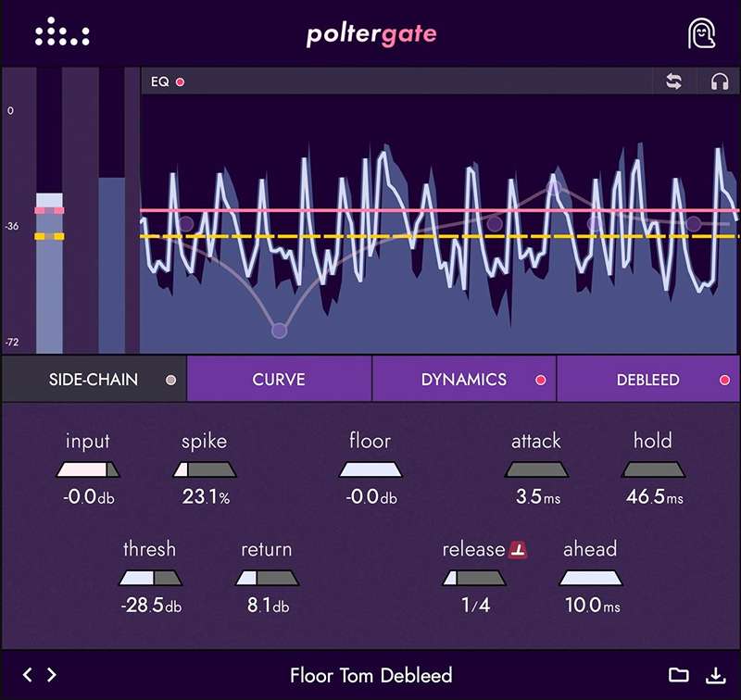
Task: Click the release 1/4 value
Action: pyautogui.click(x=475, y=606)
